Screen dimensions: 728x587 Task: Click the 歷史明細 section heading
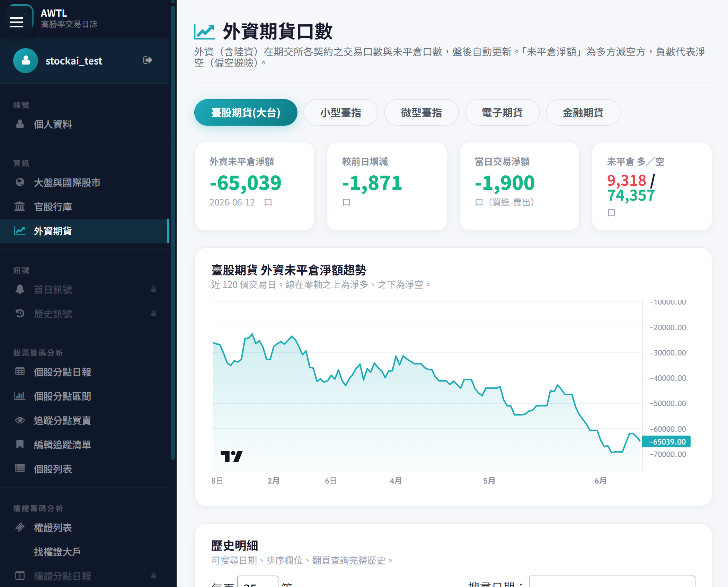pos(234,545)
